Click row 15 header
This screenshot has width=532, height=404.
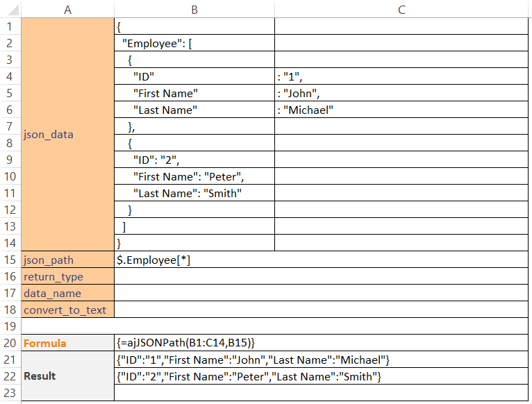click(x=10, y=260)
